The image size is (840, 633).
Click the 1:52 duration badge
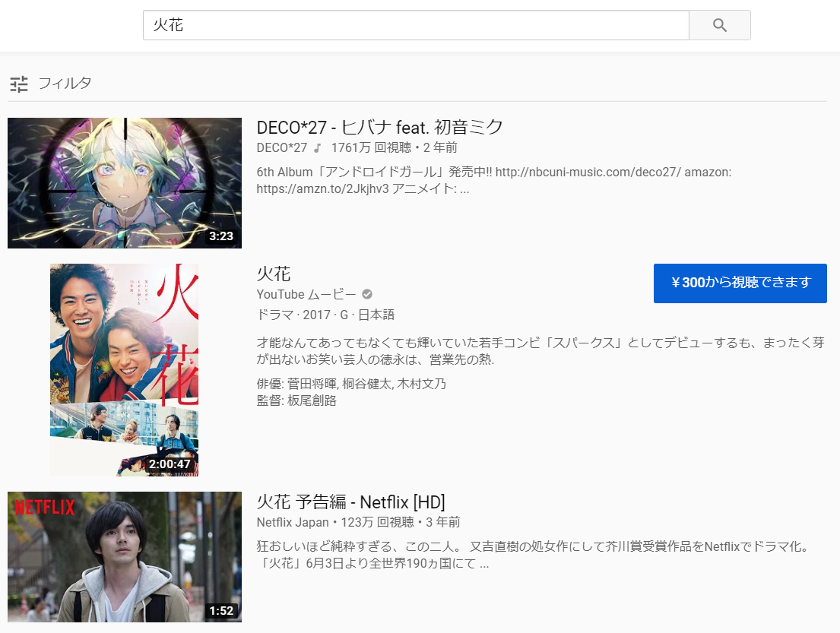tap(221, 611)
